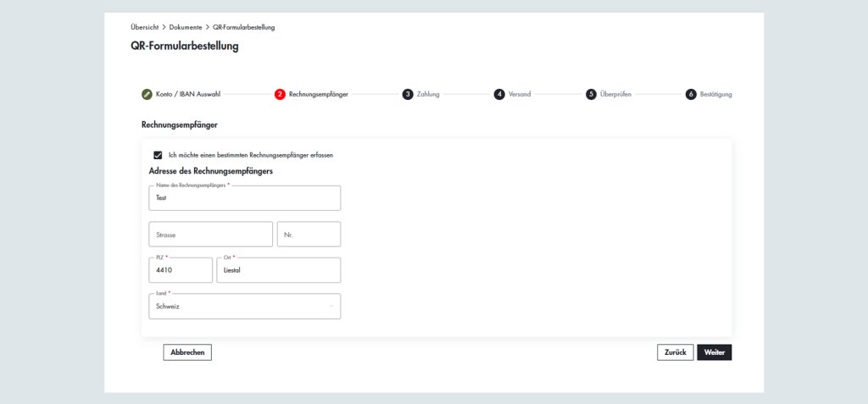Focus the Name des Rechnungsempfängers field
The width and height of the screenshot is (868, 404).
(244, 198)
